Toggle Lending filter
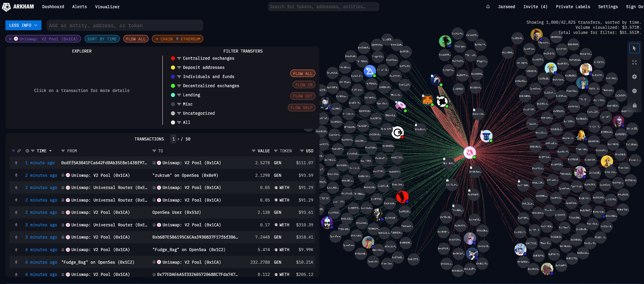The width and height of the screenshot is (644, 284). coord(185,95)
